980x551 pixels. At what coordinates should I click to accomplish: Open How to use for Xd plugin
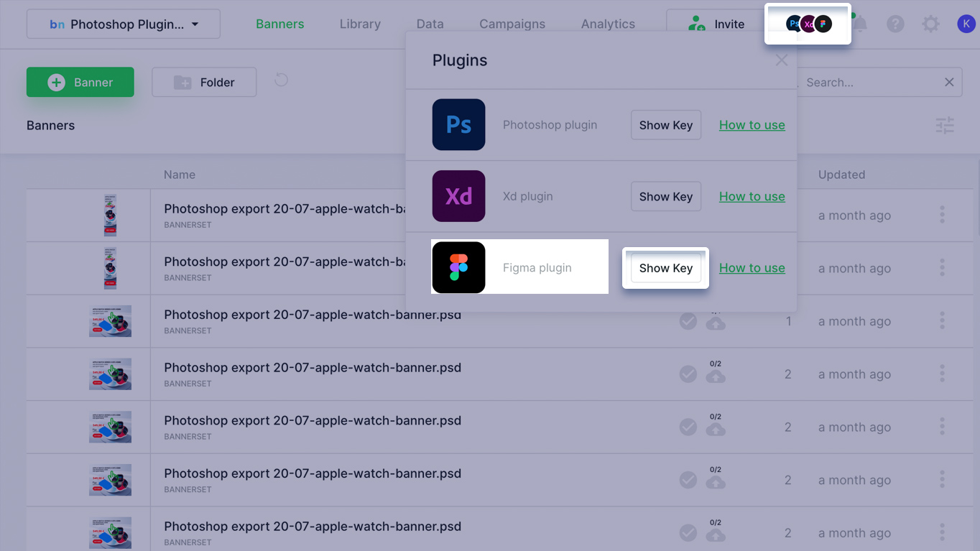(x=752, y=197)
